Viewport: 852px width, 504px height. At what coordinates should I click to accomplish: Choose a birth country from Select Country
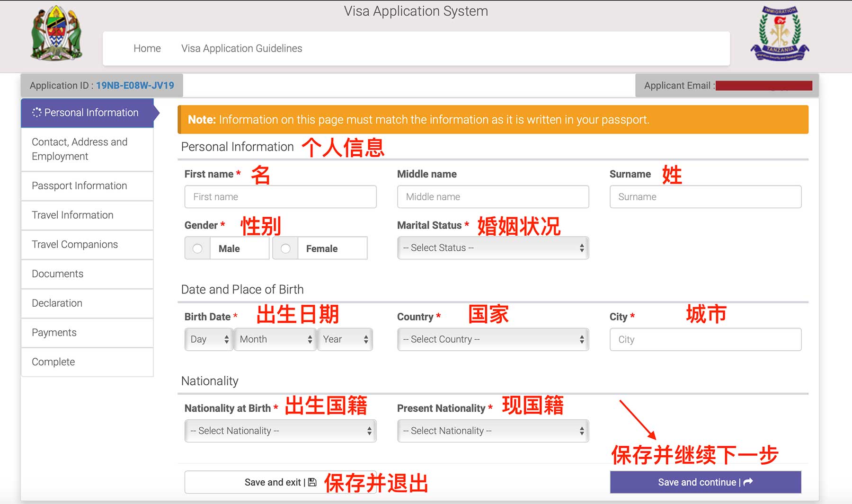pos(493,339)
